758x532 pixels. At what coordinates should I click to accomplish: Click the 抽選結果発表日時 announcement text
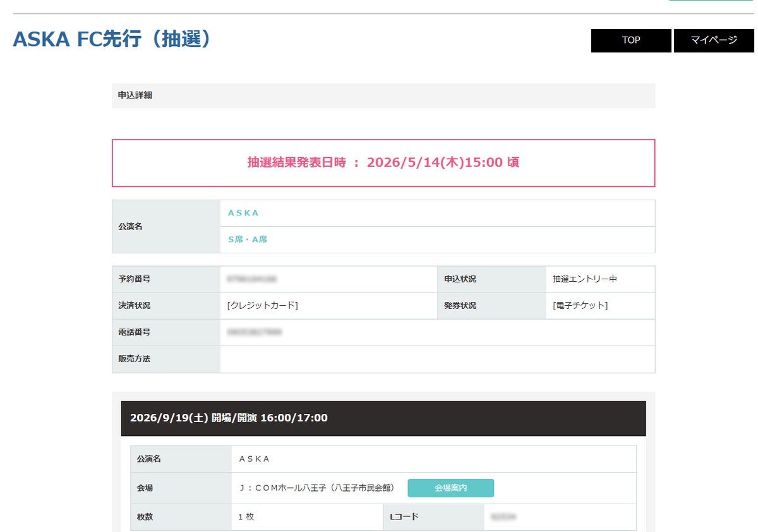pyautogui.click(x=383, y=162)
